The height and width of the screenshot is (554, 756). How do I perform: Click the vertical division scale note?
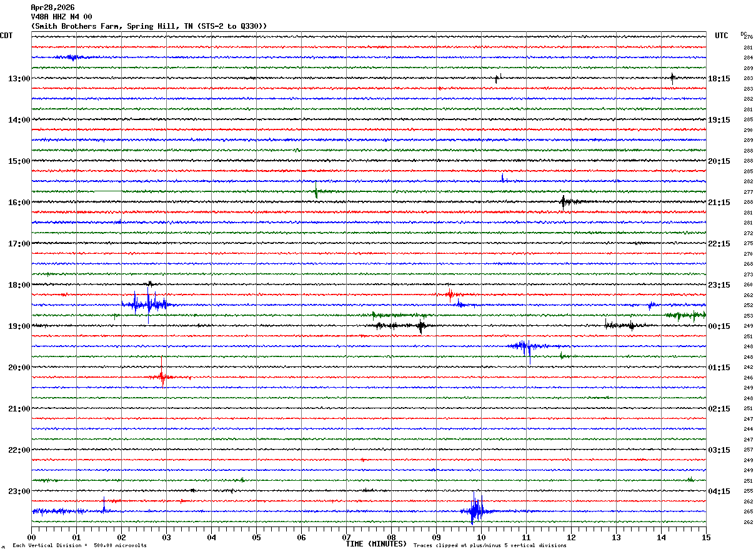pos(79,546)
